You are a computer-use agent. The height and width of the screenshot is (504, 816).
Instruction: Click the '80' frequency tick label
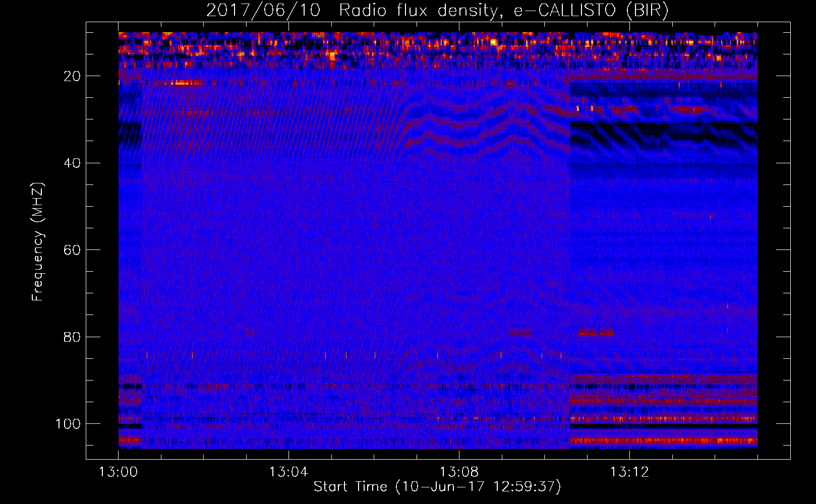click(73, 337)
